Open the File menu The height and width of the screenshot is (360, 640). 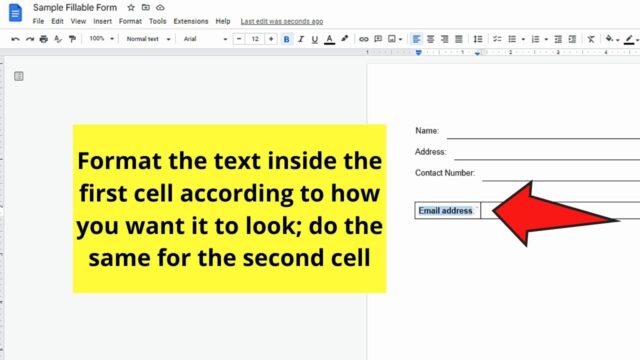38,21
